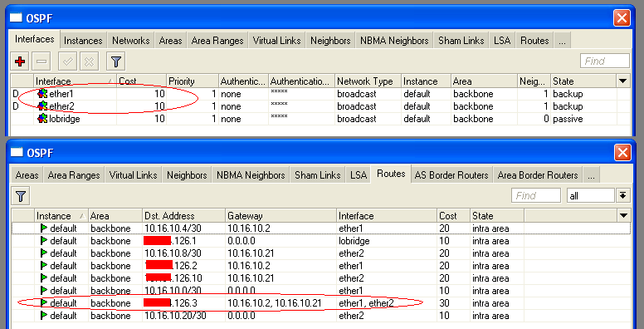Open the Neighbors tab in top window
644x329 pixels.
[x=330, y=41]
